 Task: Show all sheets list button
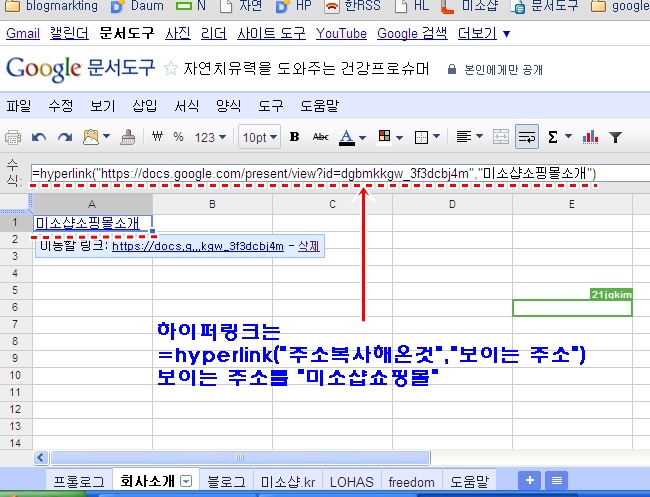coord(556,480)
